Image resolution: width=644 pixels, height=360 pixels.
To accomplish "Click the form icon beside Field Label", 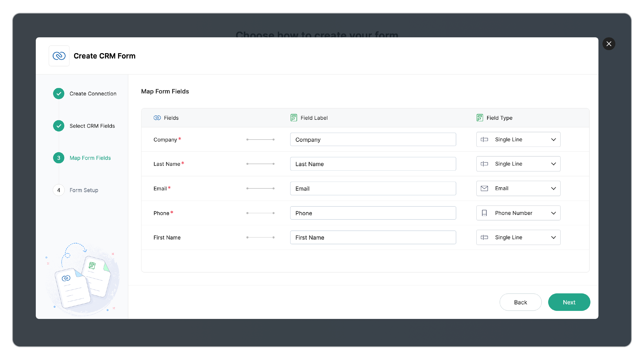I will [294, 118].
